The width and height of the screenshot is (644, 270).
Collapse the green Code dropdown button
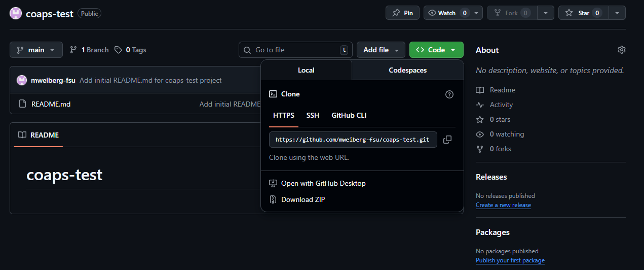(x=436, y=50)
